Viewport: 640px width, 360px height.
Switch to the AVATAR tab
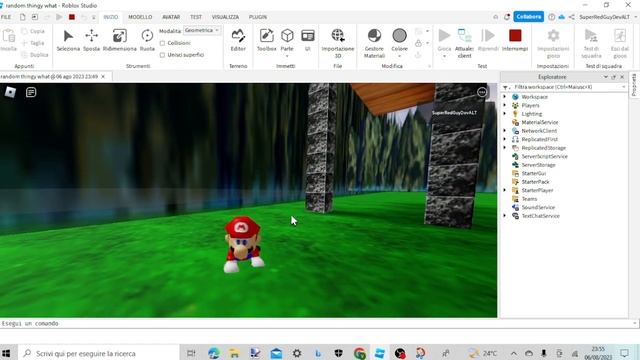coord(171,17)
